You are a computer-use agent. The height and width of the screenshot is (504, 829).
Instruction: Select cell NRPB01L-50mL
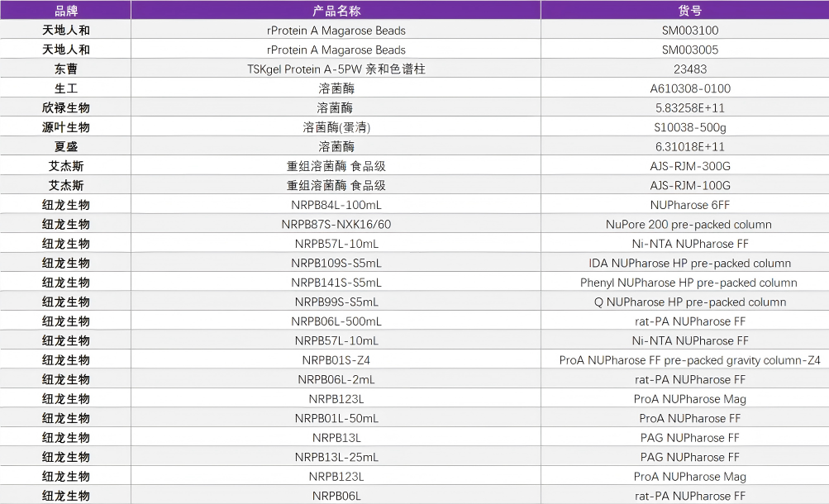pos(336,418)
